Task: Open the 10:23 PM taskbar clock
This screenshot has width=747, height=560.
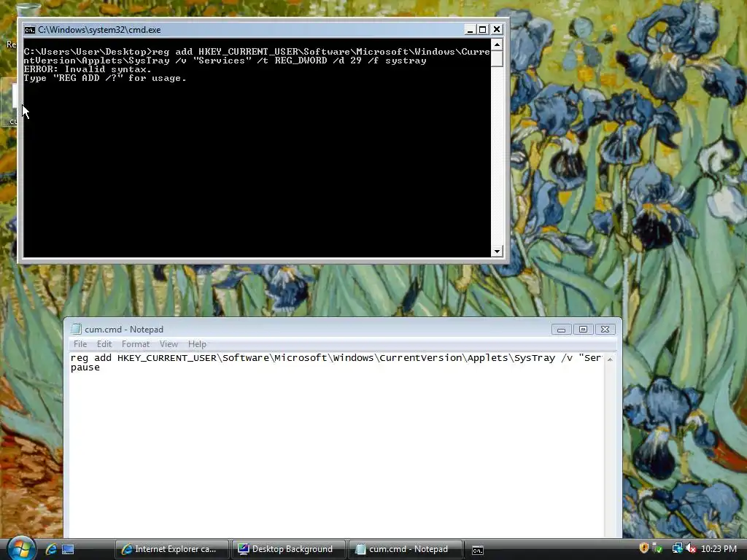Action: click(x=719, y=549)
